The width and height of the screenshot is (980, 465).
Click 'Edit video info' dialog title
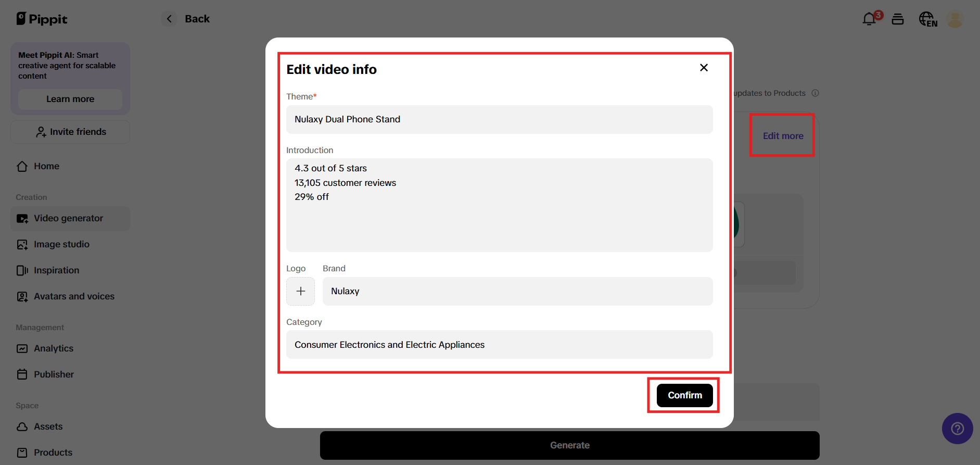tap(332, 69)
